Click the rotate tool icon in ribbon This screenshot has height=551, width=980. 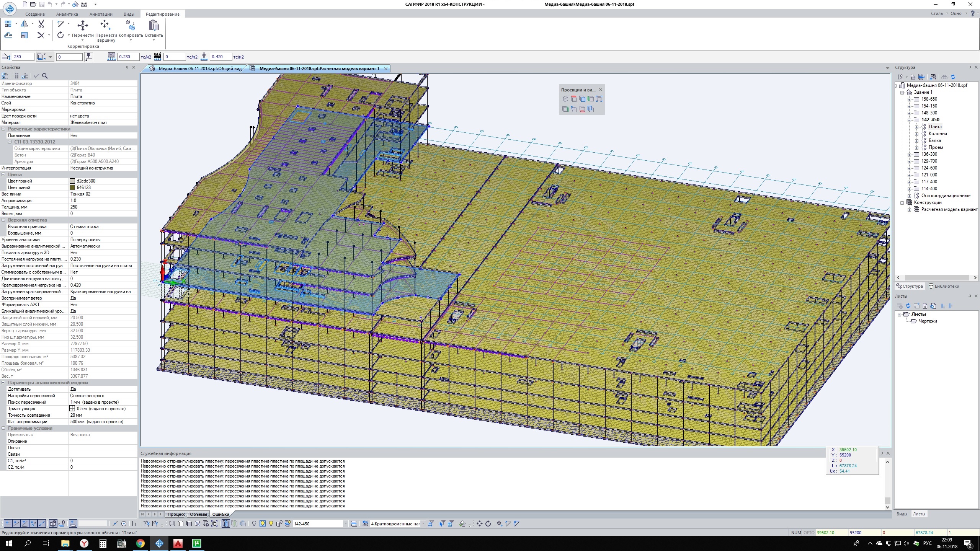click(x=60, y=35)
